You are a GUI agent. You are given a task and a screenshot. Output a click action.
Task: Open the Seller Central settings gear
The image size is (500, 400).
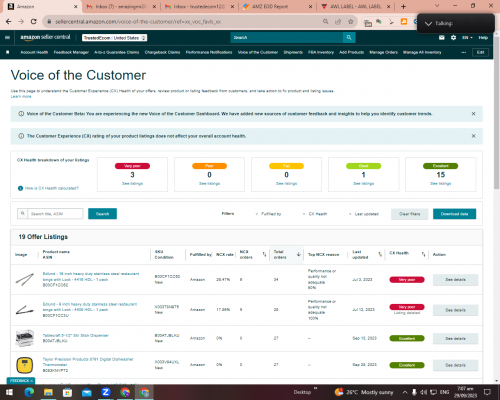pyautogui.click(x=453, y=38)
